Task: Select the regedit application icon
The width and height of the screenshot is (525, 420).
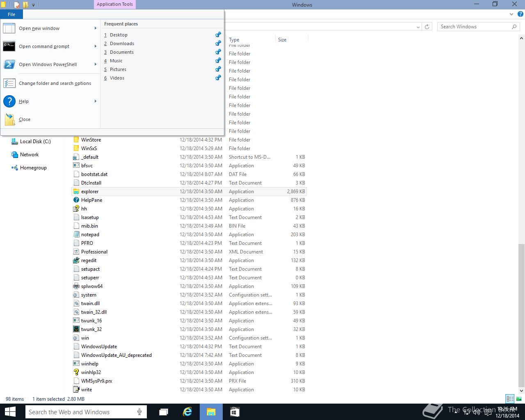Action: [x=76, y=260]
